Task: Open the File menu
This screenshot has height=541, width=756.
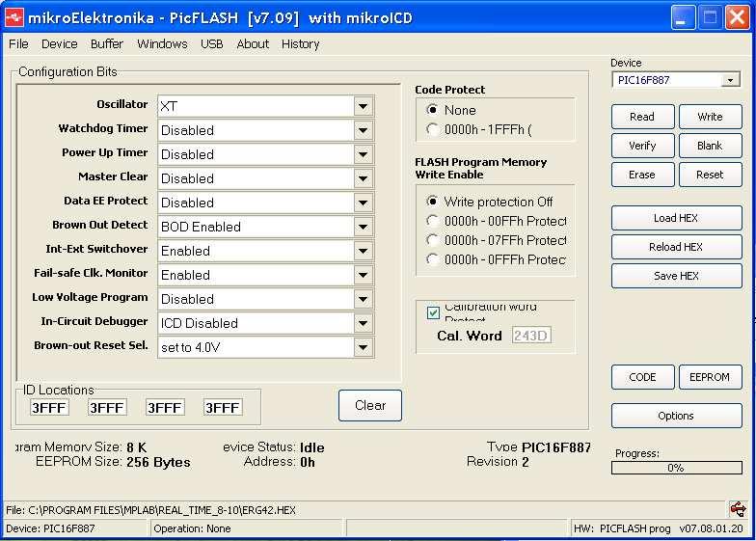Action: coord(18,44)
